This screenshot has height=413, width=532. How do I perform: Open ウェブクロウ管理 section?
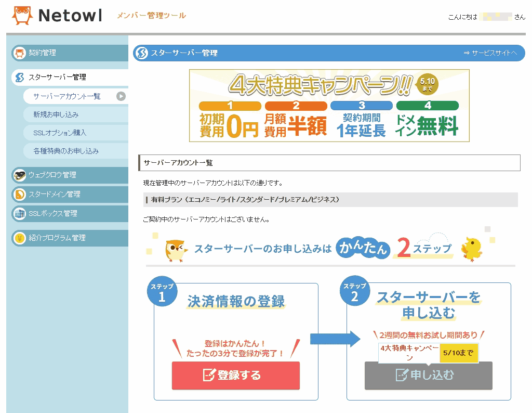click(70, 175)
